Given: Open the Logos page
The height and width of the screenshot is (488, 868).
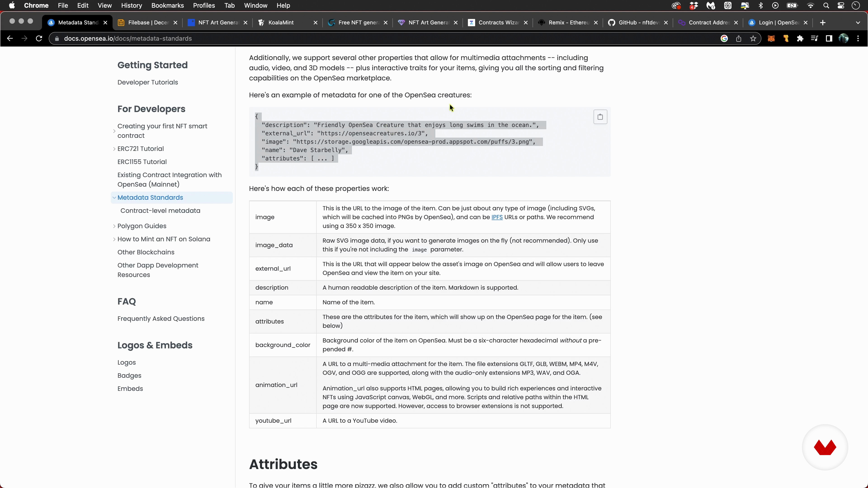Looking at the screenshot, I should pos(126,363).
